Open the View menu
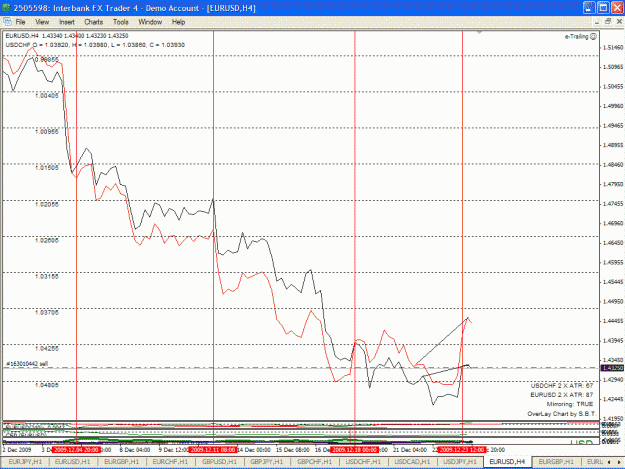 [42, 22]
